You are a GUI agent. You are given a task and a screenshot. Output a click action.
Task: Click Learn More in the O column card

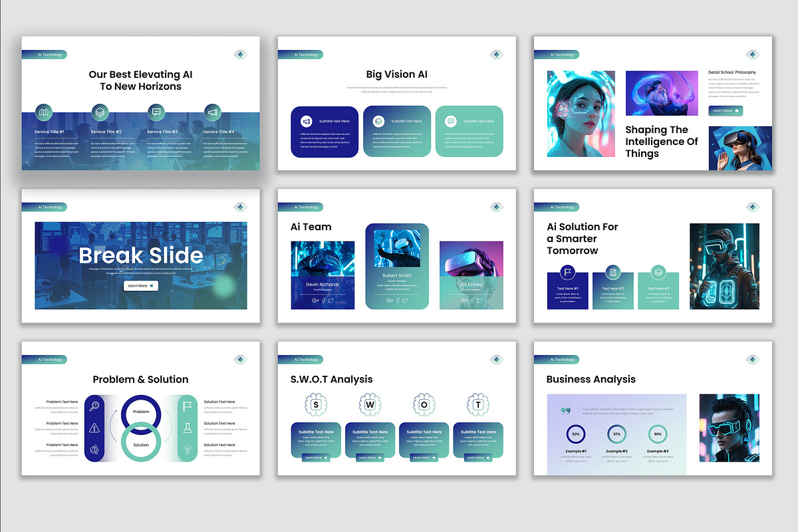point(424,458)
